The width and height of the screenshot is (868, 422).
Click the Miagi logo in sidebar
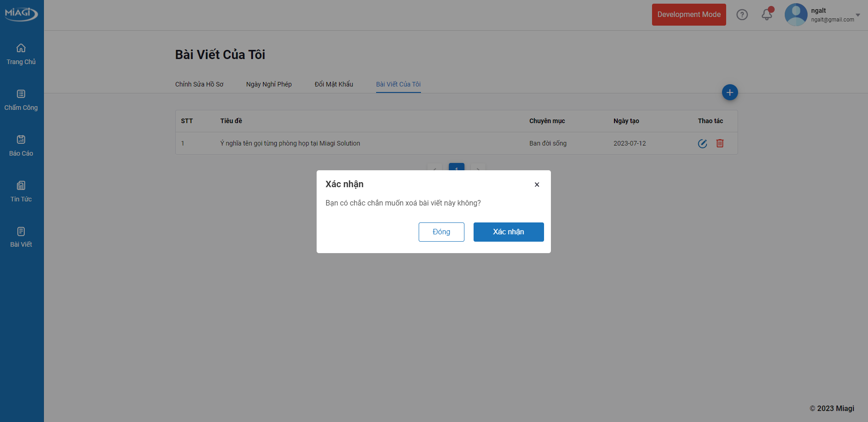coord(21,13)
